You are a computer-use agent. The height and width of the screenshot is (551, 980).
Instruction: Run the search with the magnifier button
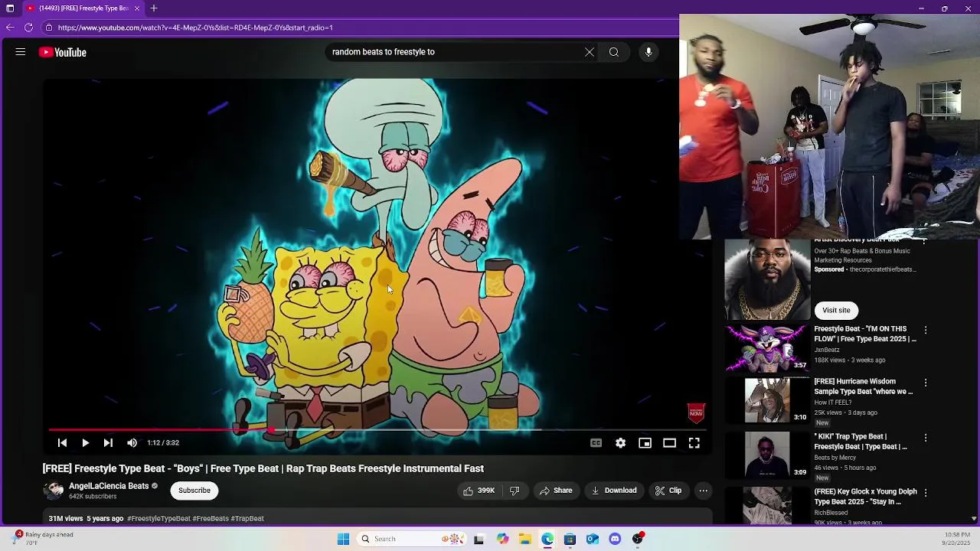(614, 52)
